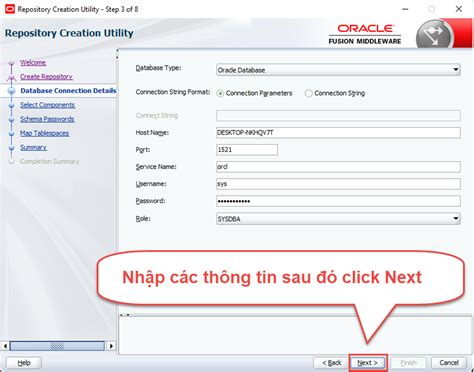Minimize the Repository Creation Utility window
The height and width of the screenshot is (372, 474).
tap(405, 9)
